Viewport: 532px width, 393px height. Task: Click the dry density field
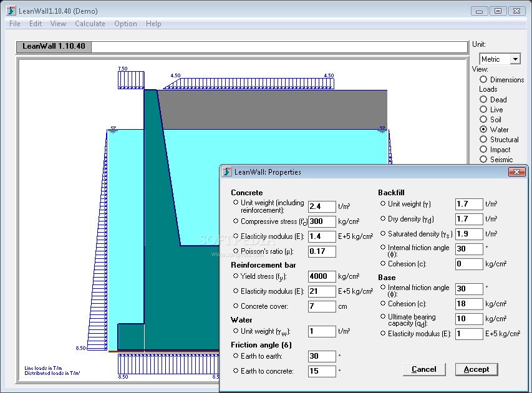pyautogui.click(x=469, y=219)
